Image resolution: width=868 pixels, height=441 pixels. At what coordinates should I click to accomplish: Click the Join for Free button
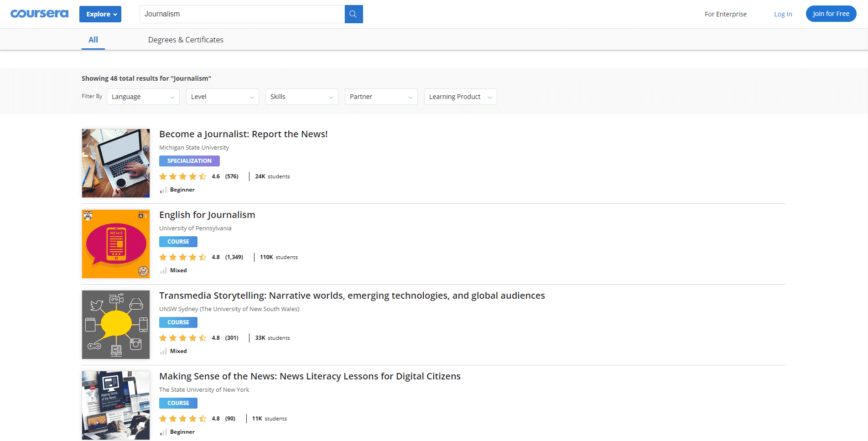point(831,14)
